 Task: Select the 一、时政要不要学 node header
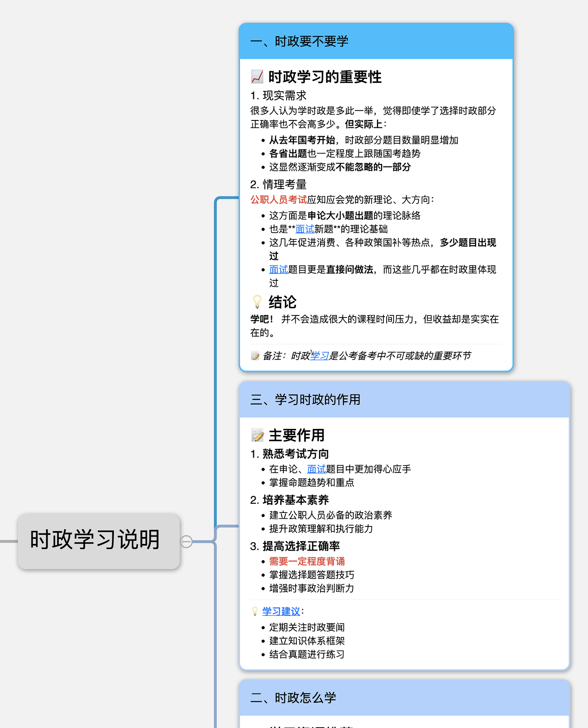click(376, 41)
